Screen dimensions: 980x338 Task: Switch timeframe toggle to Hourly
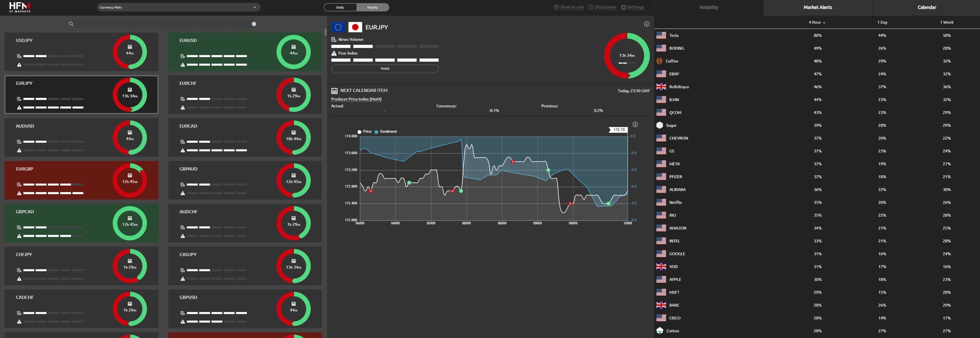pos(372,7)
